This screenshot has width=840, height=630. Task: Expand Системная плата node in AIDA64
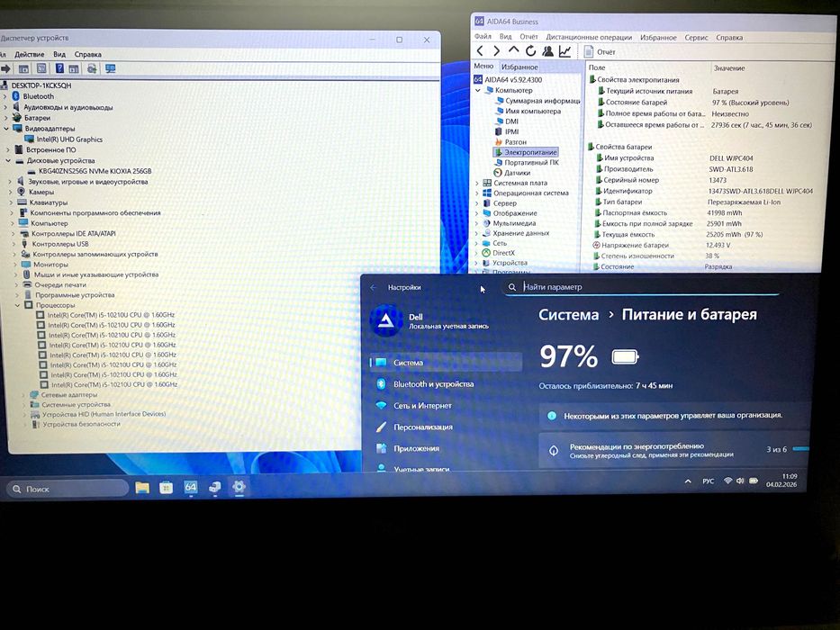(477, 183)
